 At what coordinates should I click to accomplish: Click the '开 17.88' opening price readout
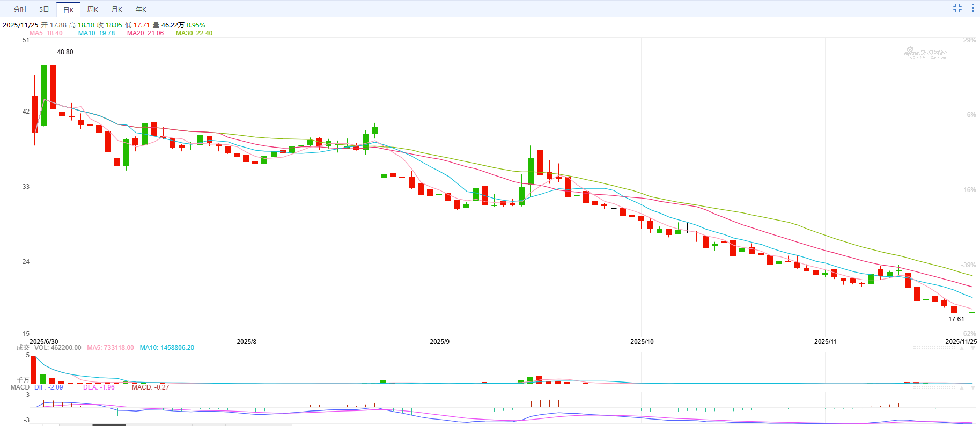point(54,25)
